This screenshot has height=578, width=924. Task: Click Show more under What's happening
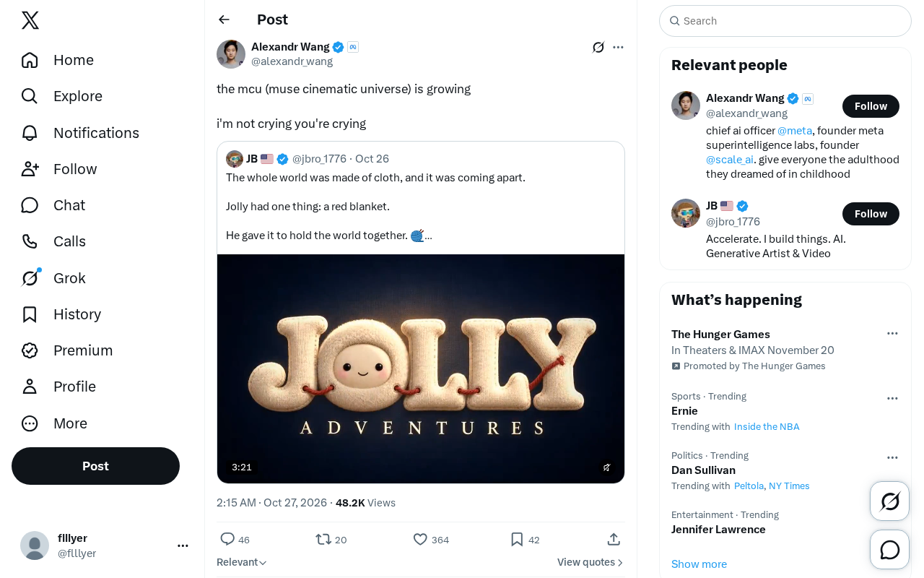699,564
